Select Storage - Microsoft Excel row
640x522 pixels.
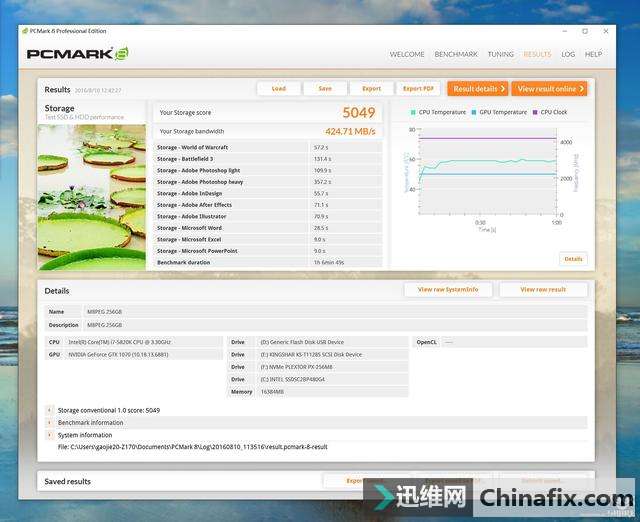pyautogui.click(x=268, y=240)
